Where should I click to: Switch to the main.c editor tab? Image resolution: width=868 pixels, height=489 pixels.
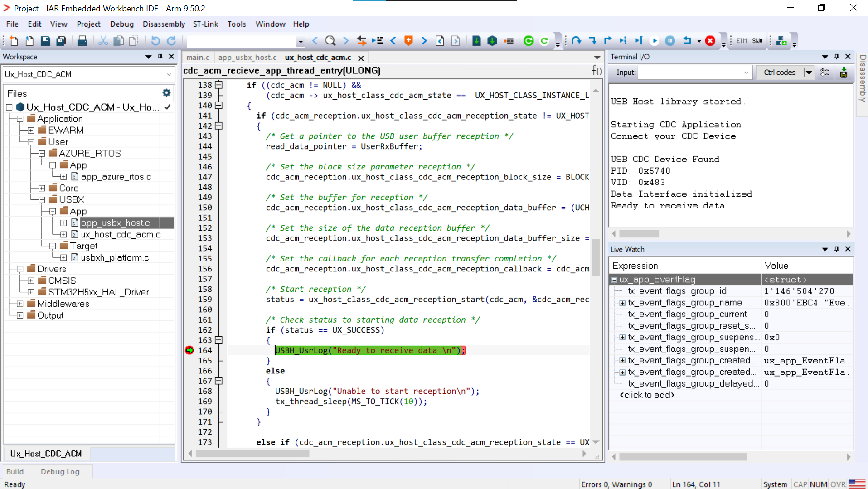click(198, 58)
